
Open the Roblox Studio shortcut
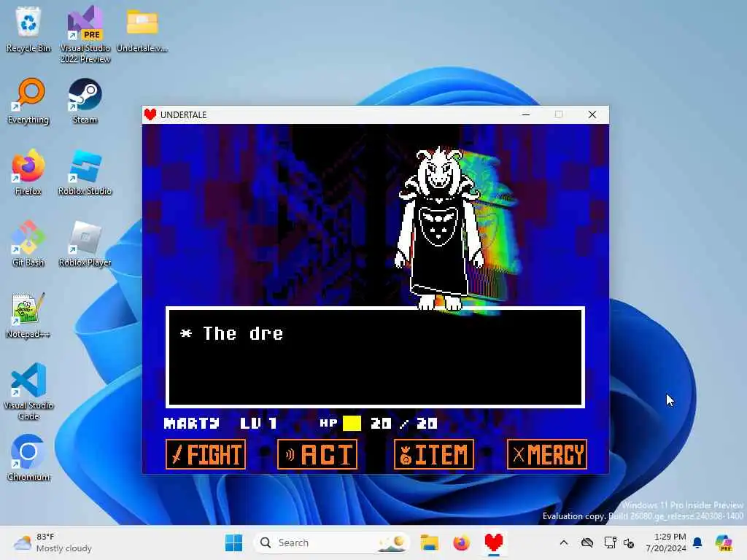pos(85,172)
